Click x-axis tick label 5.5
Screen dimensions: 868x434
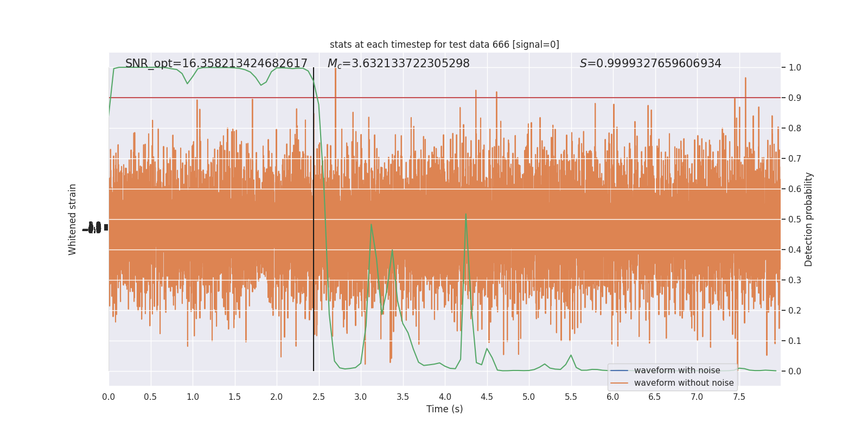(571, 397)
